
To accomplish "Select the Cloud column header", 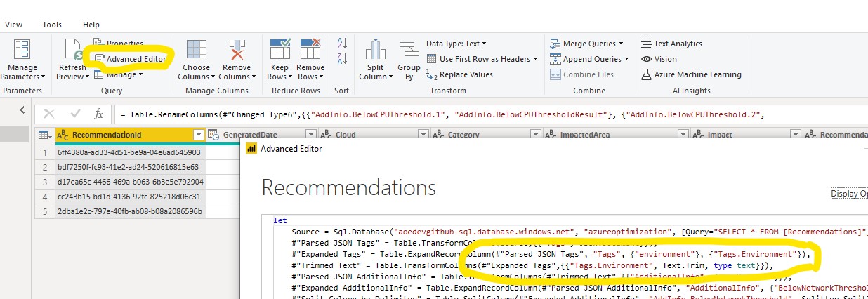I will pyautogui.click(x=373, y=135).
